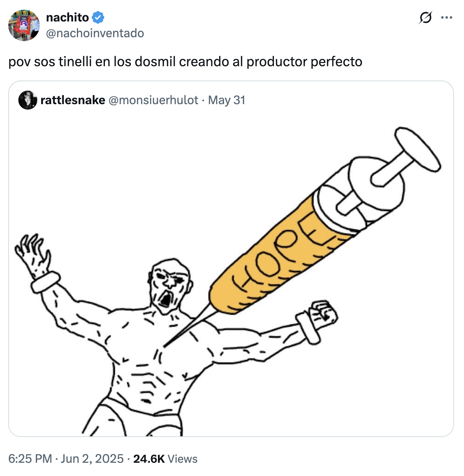The width and height of the screenshot is (464, 476).
Task: Click the May 31 quoted post date
Action: (227, 100)
